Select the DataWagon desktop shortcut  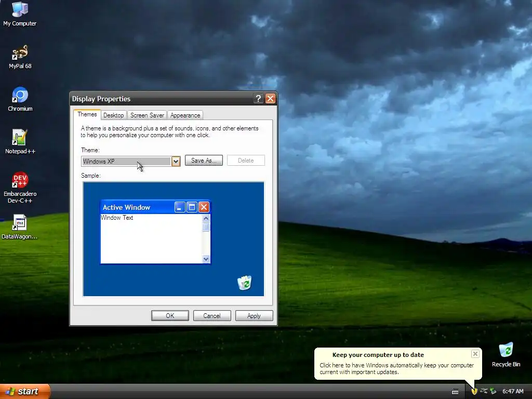coord(19,227)
